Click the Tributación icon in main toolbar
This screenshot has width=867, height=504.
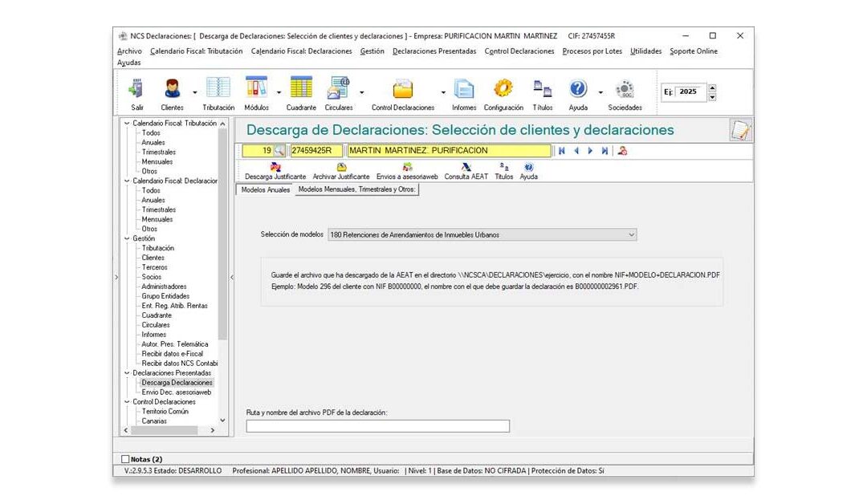tap(218, 87)
